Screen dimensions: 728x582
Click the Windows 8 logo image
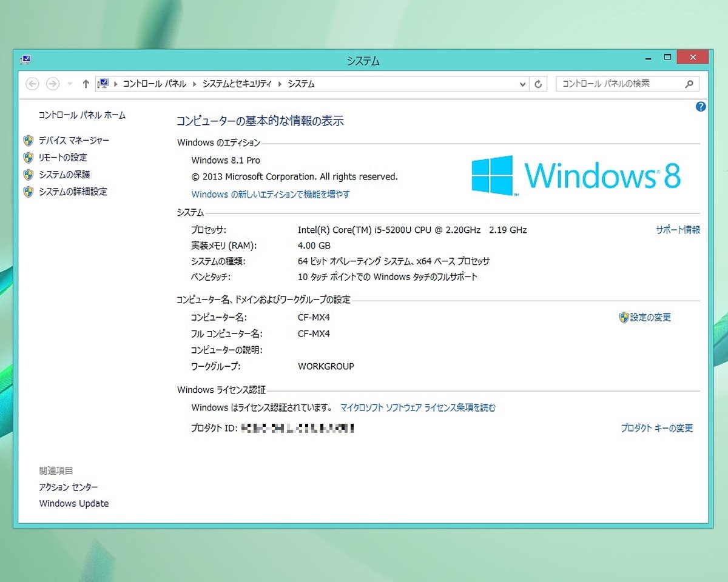576,176
